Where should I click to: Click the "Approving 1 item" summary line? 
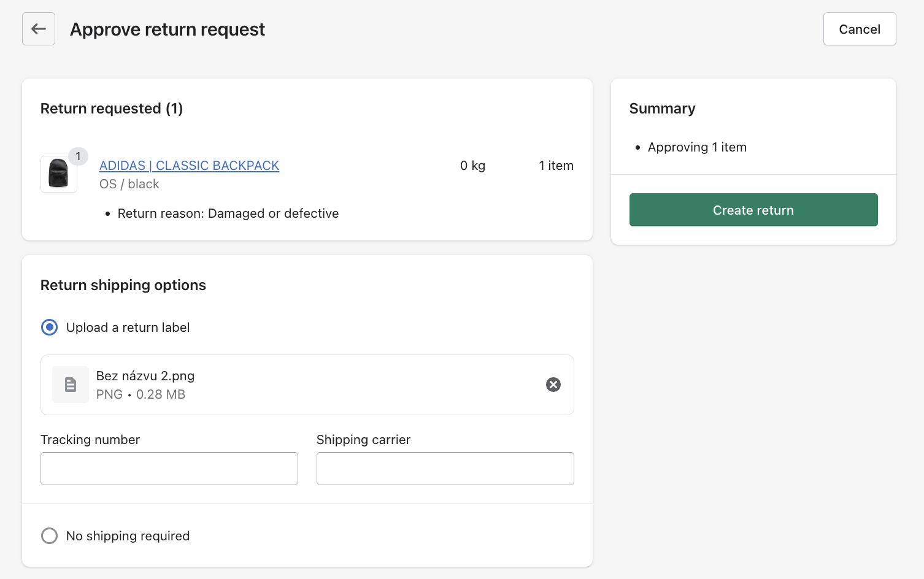(697, 147)
